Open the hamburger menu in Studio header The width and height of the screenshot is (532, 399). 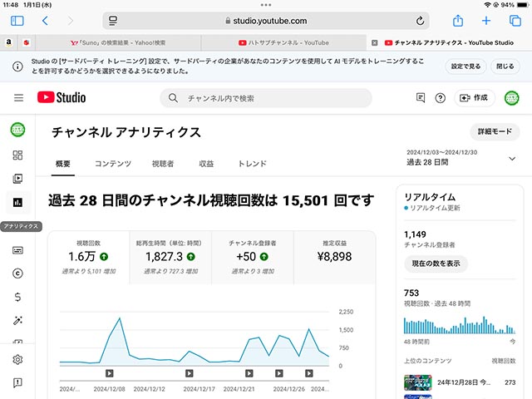pyautogui.click(x=18, y=98)
